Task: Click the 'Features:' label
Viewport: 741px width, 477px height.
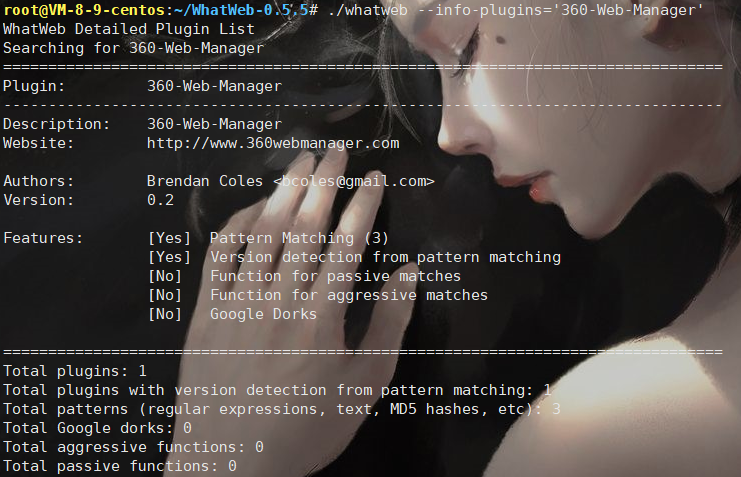Action: (x=43, y=238)
